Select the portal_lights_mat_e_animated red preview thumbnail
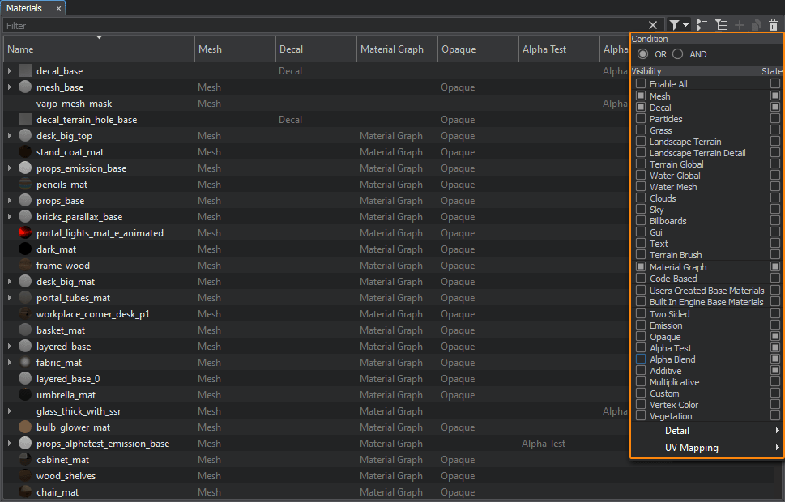Viewport: 785px width, 502px height. point(26,233)
